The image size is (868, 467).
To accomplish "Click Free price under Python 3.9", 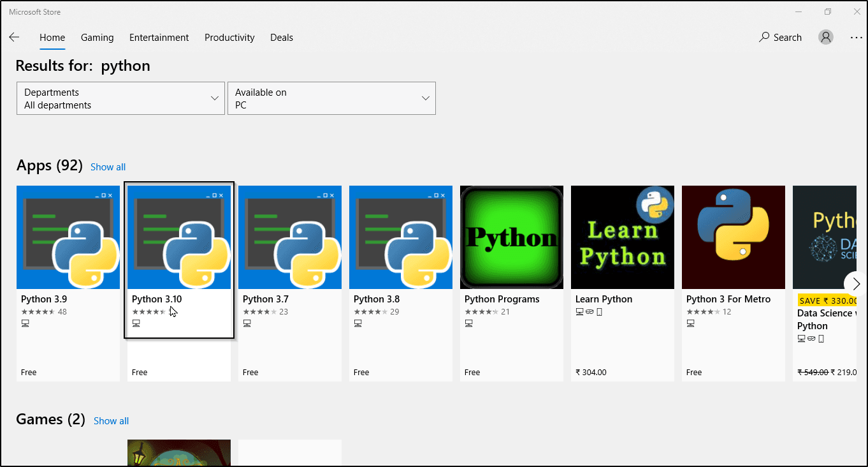I will (x=29, y=373).
